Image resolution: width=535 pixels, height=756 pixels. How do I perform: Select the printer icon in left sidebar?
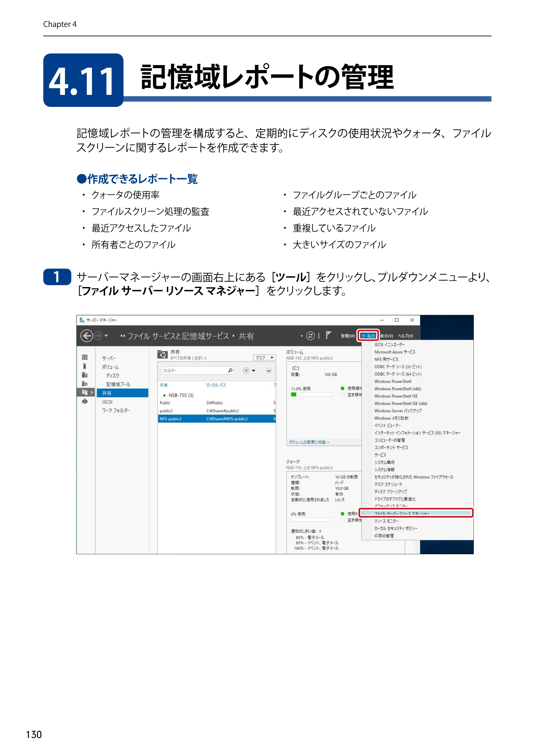tap(85, 401)
